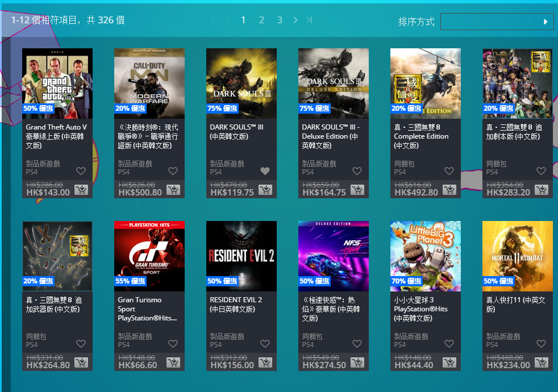Toggle wishlist heart for 極速快感 熱焰 豪華版

pyautogui.click(x=357, y=344)
